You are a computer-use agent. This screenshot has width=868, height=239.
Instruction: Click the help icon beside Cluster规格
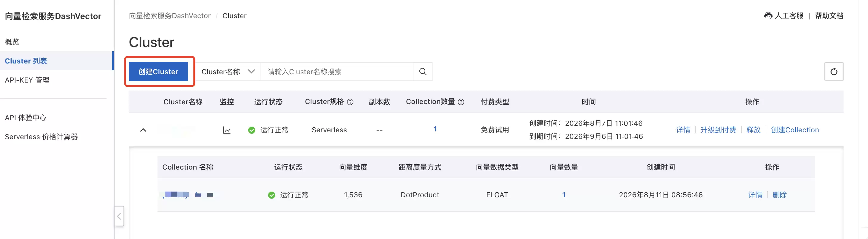(x=350, y=102)
